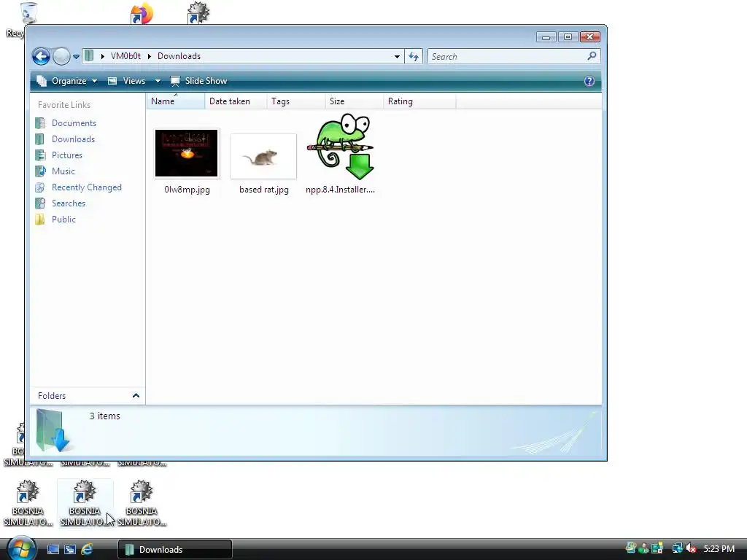
Task: Click the 0lw8mp.jpg file name
Action: pyautogui.click(x=187, y=190)
